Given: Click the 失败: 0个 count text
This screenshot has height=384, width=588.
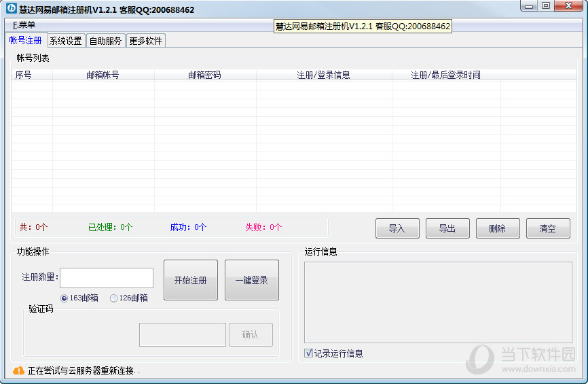Looking at the screenshot, I should click(263, 227).
